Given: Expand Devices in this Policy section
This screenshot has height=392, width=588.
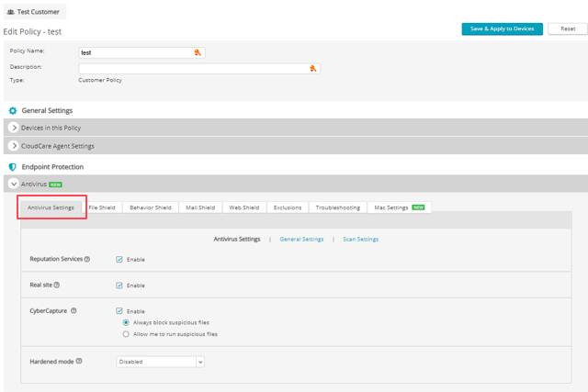Looking at the screenshot, I should [14, 128].
